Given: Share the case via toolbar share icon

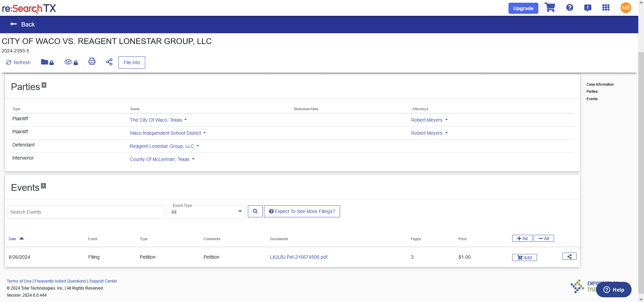Looking at the screenshot, I should [109, 62].
